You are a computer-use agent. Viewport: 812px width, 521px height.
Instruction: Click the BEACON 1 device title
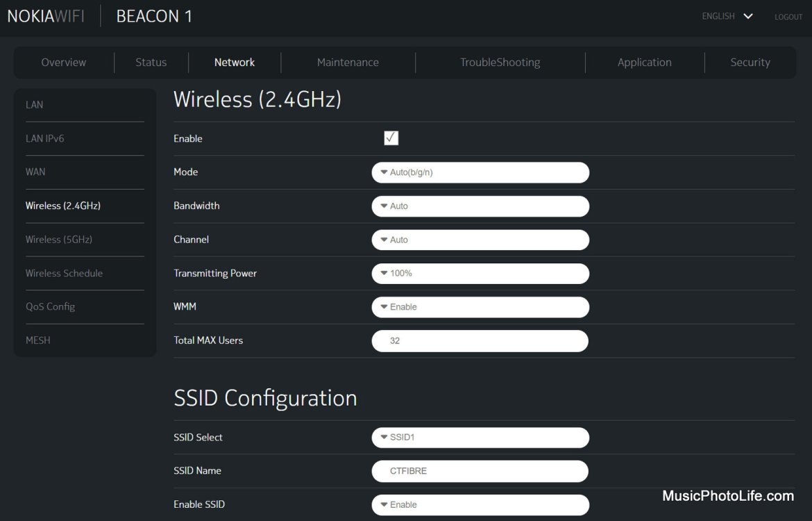click(x=154, y=16)
